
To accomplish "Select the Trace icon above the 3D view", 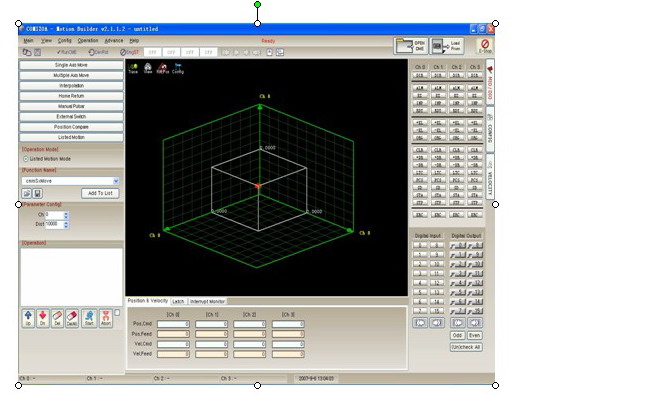I will pos(133,68).
